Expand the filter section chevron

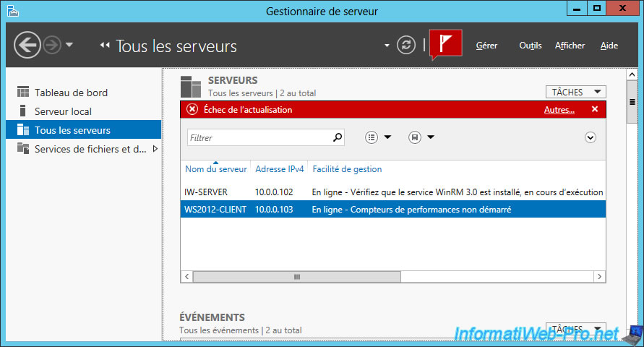coord(591,137)
